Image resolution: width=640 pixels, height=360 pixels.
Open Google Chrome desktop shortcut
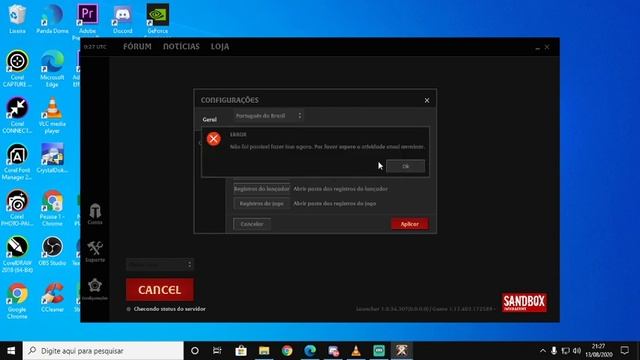(x=17, y=301)
